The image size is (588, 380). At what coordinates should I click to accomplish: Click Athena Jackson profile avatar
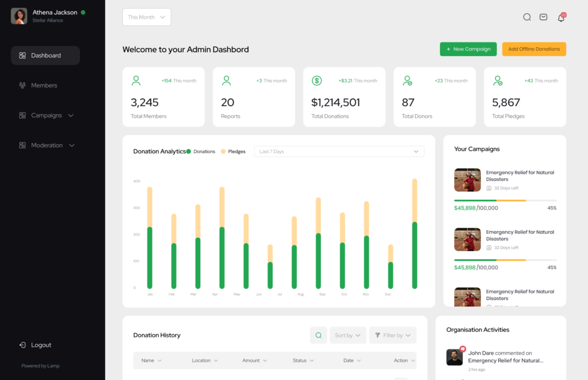tap(19, 16)
